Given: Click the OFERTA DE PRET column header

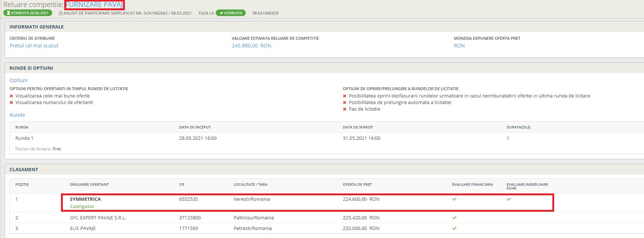Looking at the screenshot, I should click(x=357, y=185).
